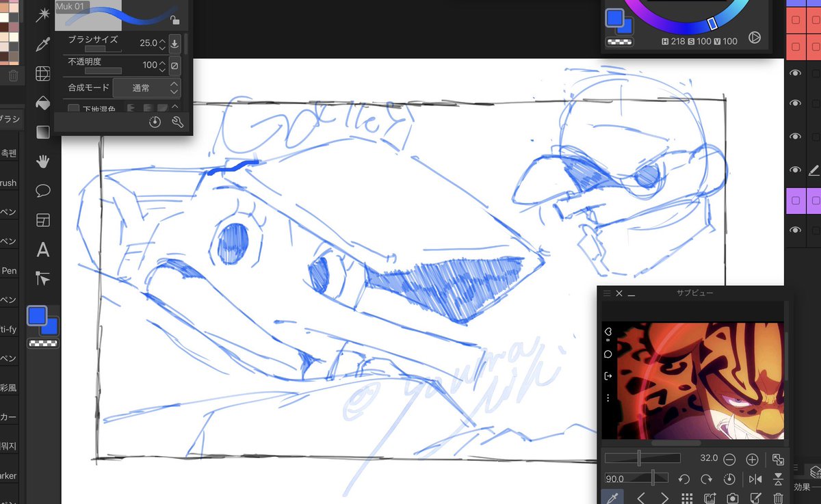This screenshot has width=821, height=504.
Task: Open the 効果 section label
Action: [x=802, y=487]
